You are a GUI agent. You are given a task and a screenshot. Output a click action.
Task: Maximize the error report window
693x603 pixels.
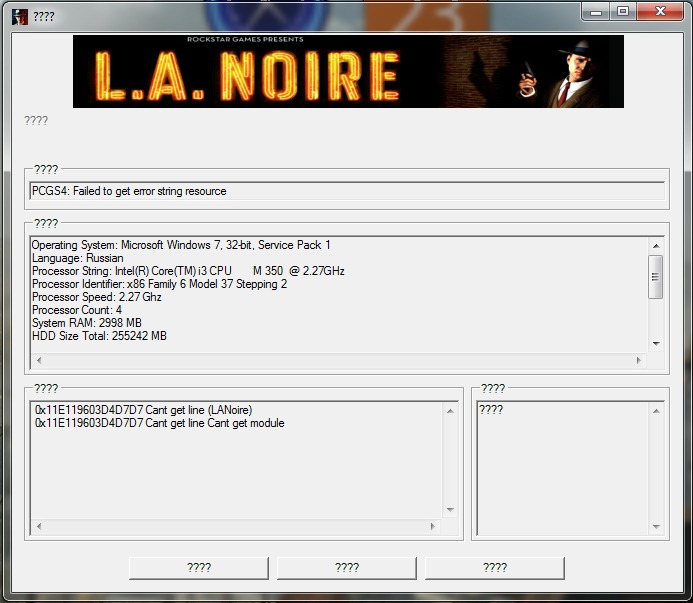pyautogui.click(x=623, y=11)
